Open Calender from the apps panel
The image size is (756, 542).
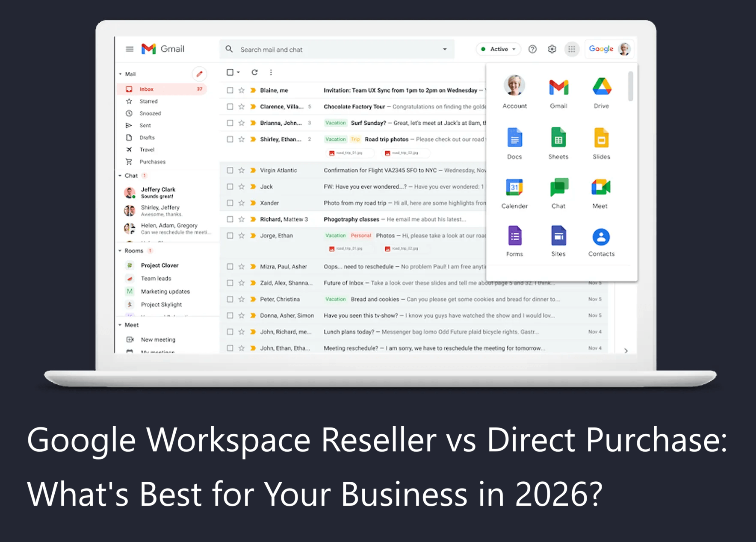pyautogui.click(x=514, y=193)
